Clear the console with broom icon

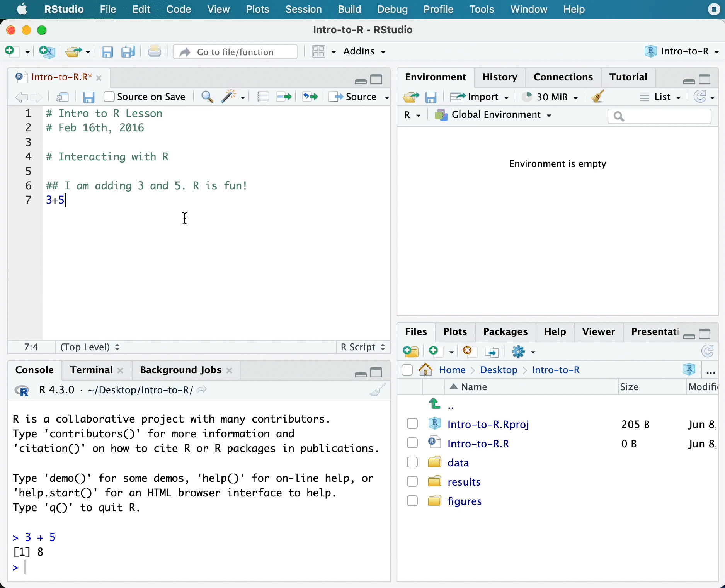pos(377,390)
